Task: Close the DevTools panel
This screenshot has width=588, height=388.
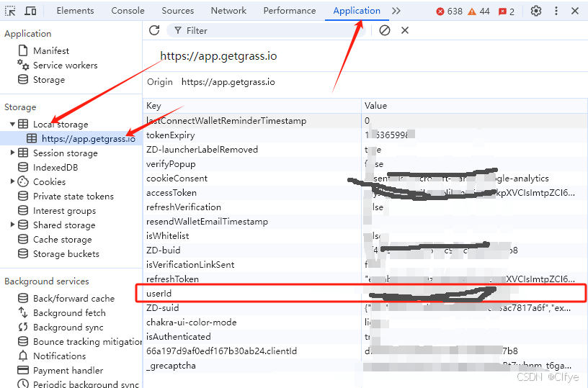Action: point(575,11)
